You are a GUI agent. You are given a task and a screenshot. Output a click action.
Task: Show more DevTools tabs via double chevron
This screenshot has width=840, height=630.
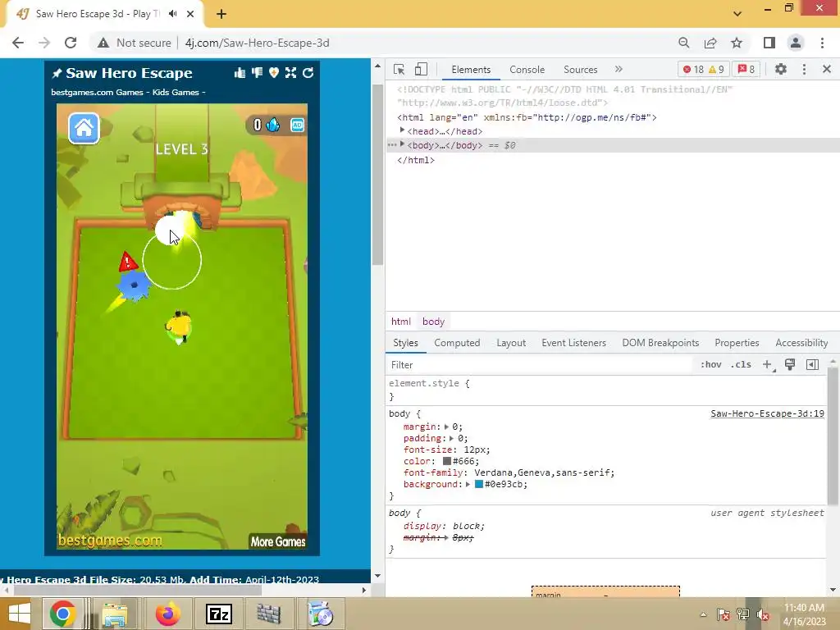(619, 69)
